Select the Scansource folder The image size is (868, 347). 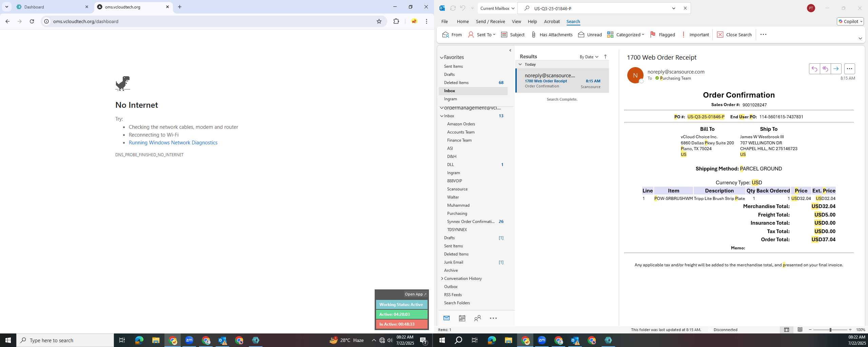(457, 189)
